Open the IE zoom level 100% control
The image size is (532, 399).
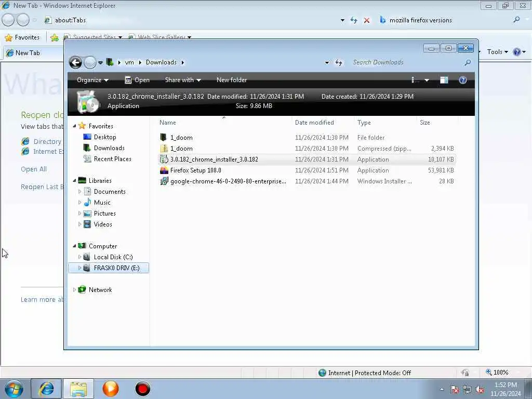click(x=497, y=372)
